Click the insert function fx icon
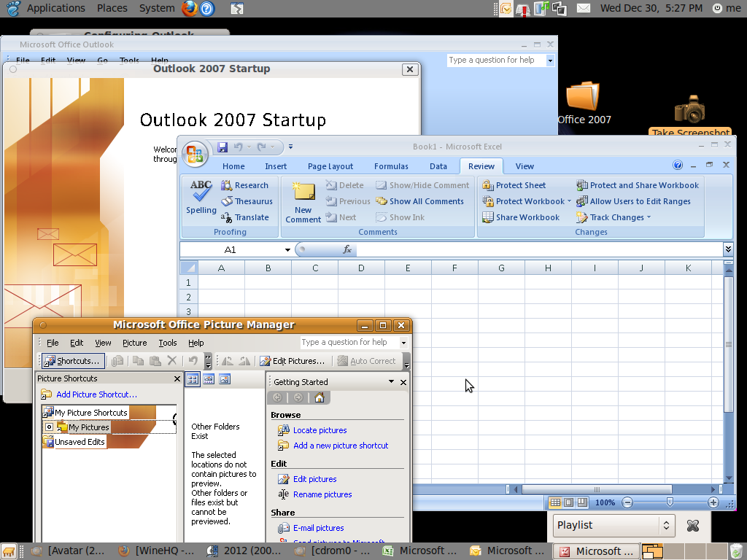 [x=347, y=249]
